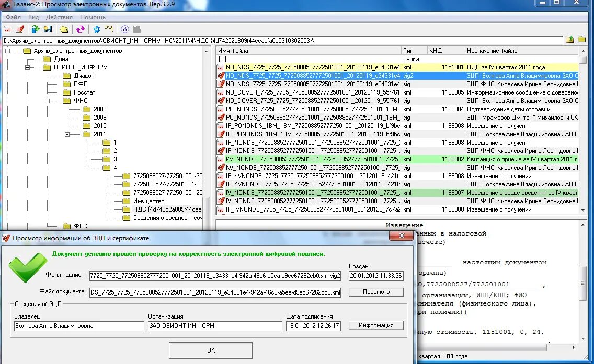Click the directory path field

coord(283,41)
